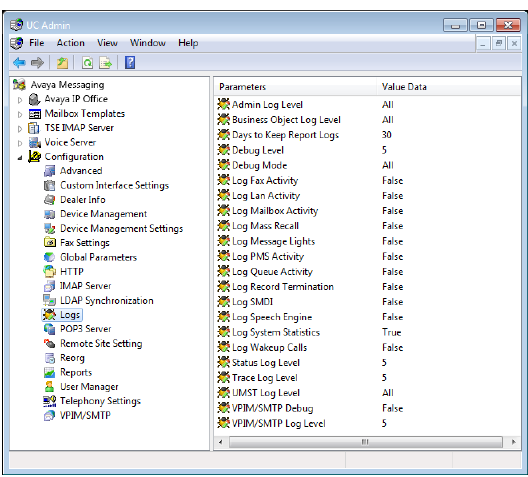This screenshot has height=477, width=528.
Task: Select VPIM/SMTP in the tree
Action: (85, 415)
